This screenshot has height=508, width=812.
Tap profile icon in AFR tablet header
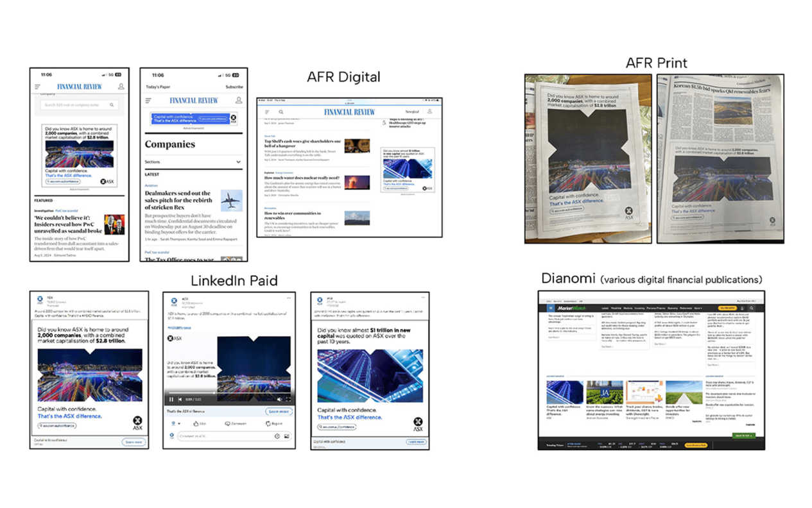coord(429,112)
